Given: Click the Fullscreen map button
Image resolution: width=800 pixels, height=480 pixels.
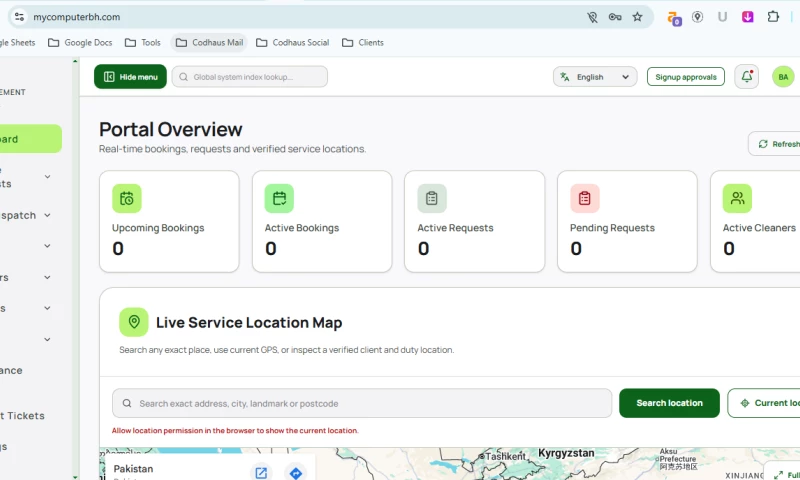Looking at the screenshot, I should coord(783,473).
